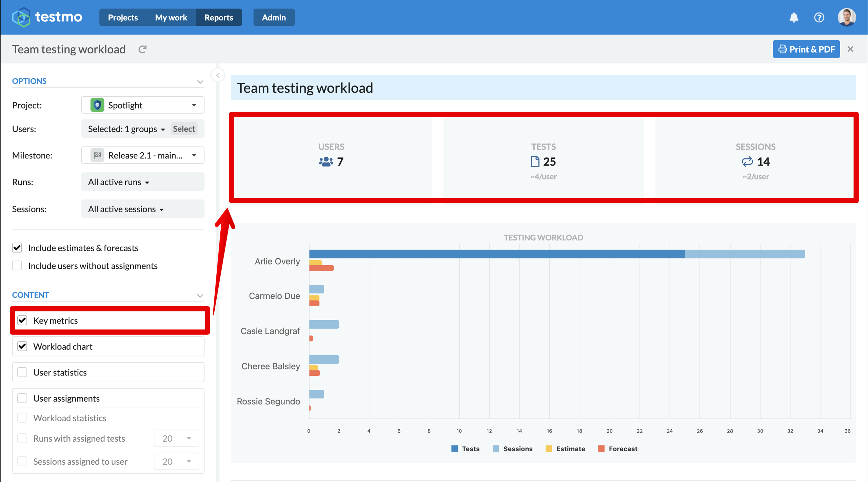Image resolution: width=868 pixels, height=482 pixels.
Task: Open the Runs with assigned tests limit dropdown
Action: [176, 439]
